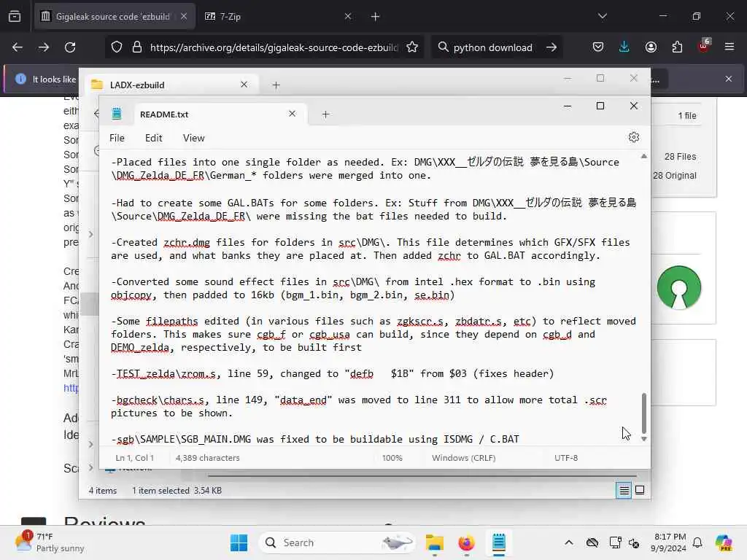Click the cloud sync tray icon

592,542
